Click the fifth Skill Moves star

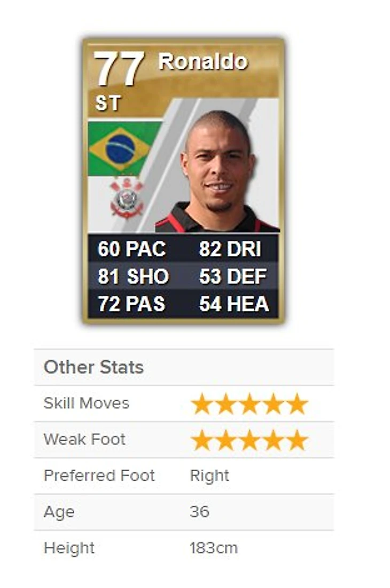297,404
